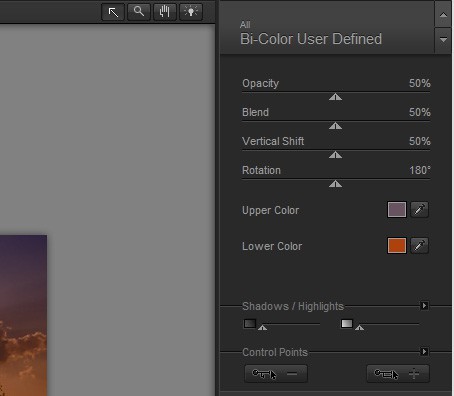Adjust the Opacity slider handle

click(x=335, y=97)
